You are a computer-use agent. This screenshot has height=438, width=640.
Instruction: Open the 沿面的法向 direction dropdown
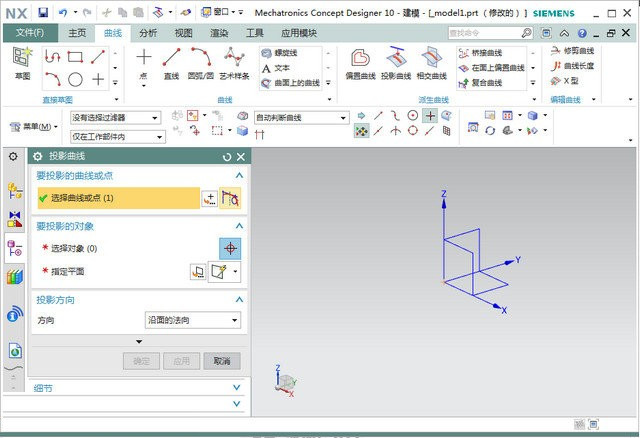pyautogui.click(x=193, y=320)
